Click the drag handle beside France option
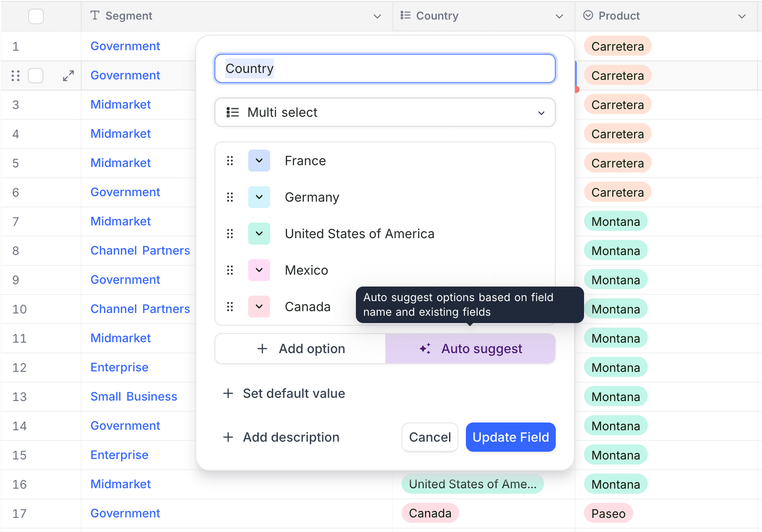 tap(230, 161)
